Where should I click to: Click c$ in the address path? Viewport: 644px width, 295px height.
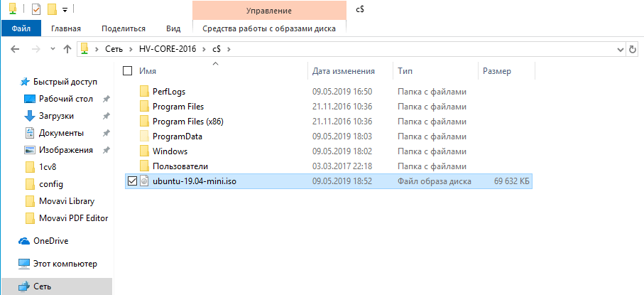click(217, 49)
